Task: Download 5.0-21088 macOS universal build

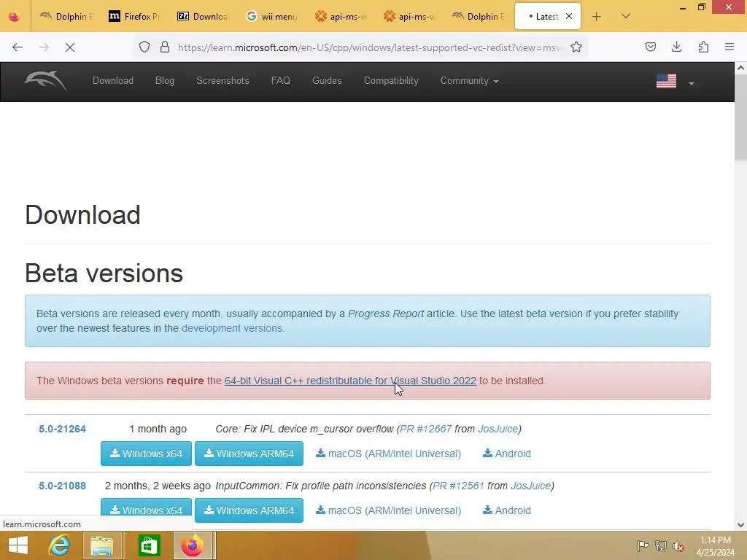Action: tap(388, 510)
